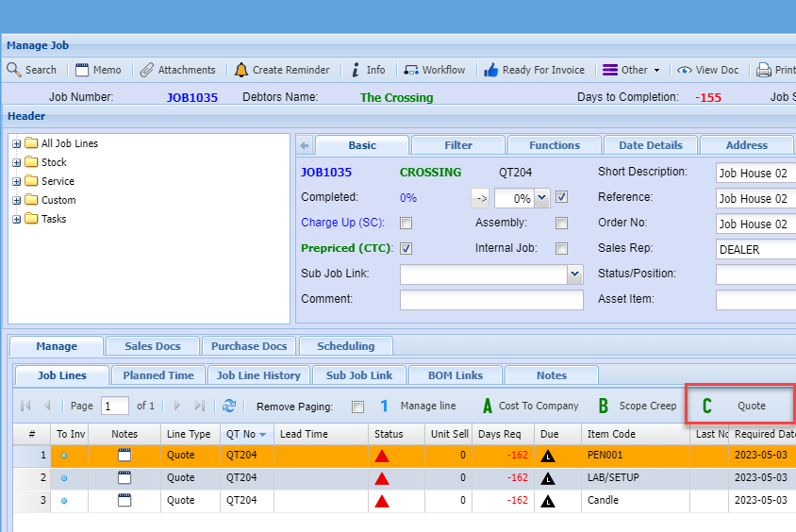This screenshot has height=532, width=796.
Task: Switch to the Sales Docs tab
Action: click(150, 346)
